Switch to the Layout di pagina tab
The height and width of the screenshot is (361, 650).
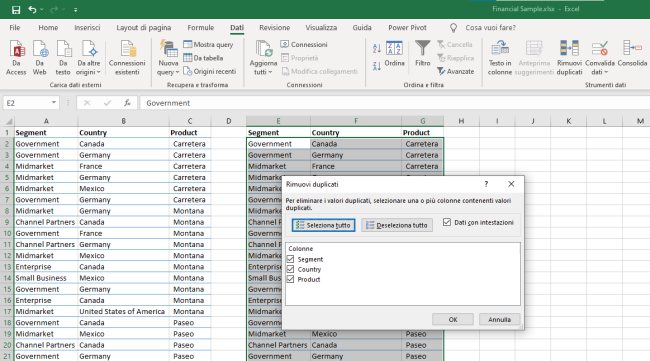click(x=143, y=27)
